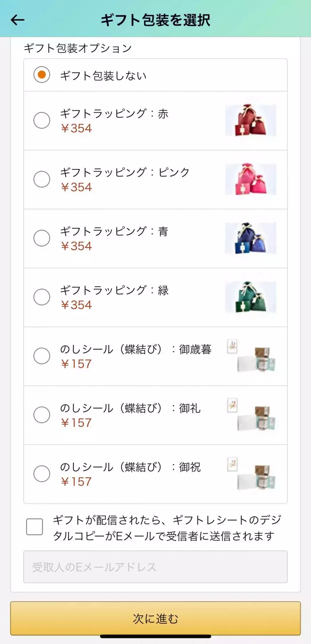Tap the 御歳暮 noshi seal product image
Viewport: 311px width, 644px height.
pyautogui.click(x=251, y=356)
